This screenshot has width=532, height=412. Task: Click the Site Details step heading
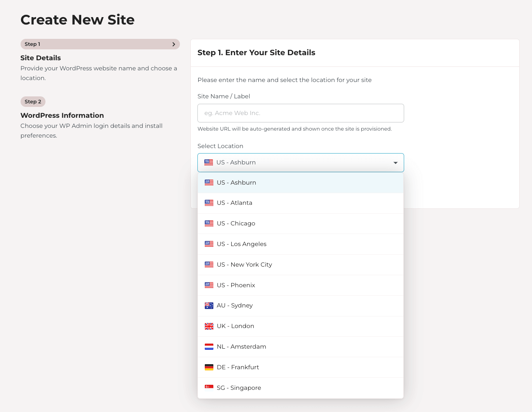coord(41,58)
